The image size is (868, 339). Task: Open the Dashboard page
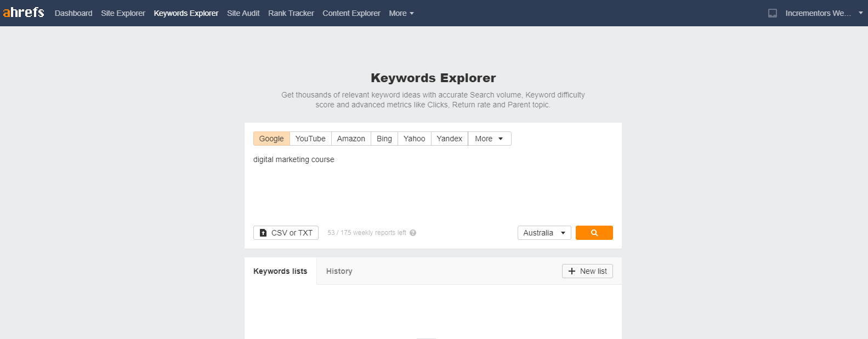[x=73, y=13]
